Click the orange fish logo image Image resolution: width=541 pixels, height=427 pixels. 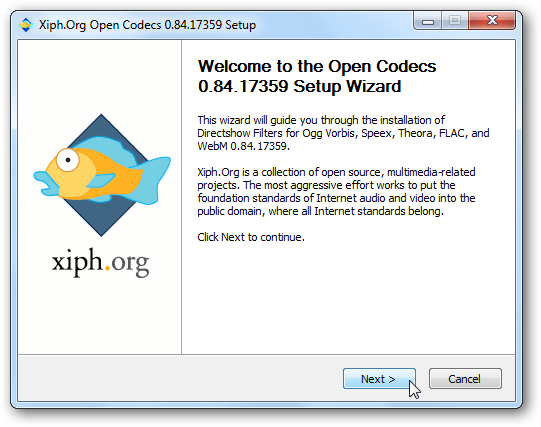click(102, 172)
